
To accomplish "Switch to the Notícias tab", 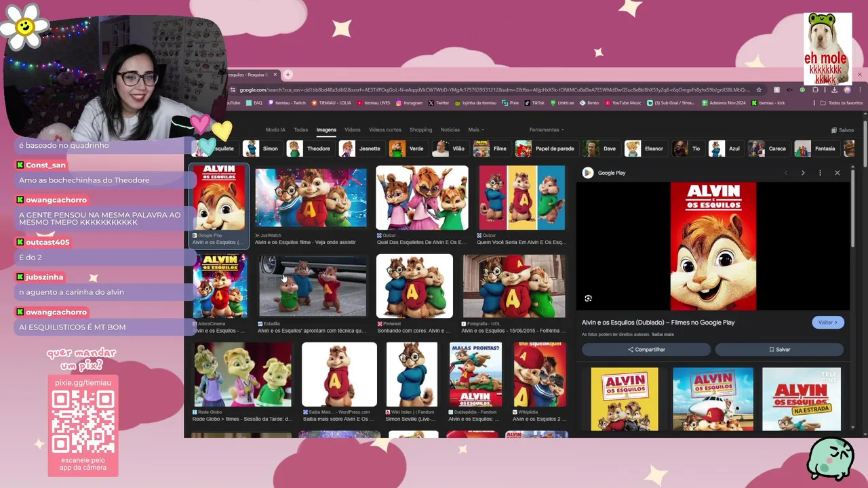I will tap(450, 129).
